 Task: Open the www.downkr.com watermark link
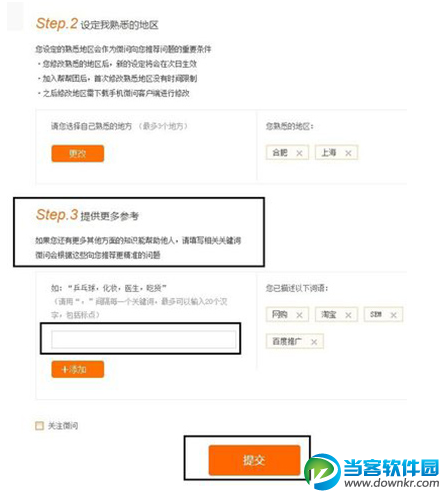391,483
